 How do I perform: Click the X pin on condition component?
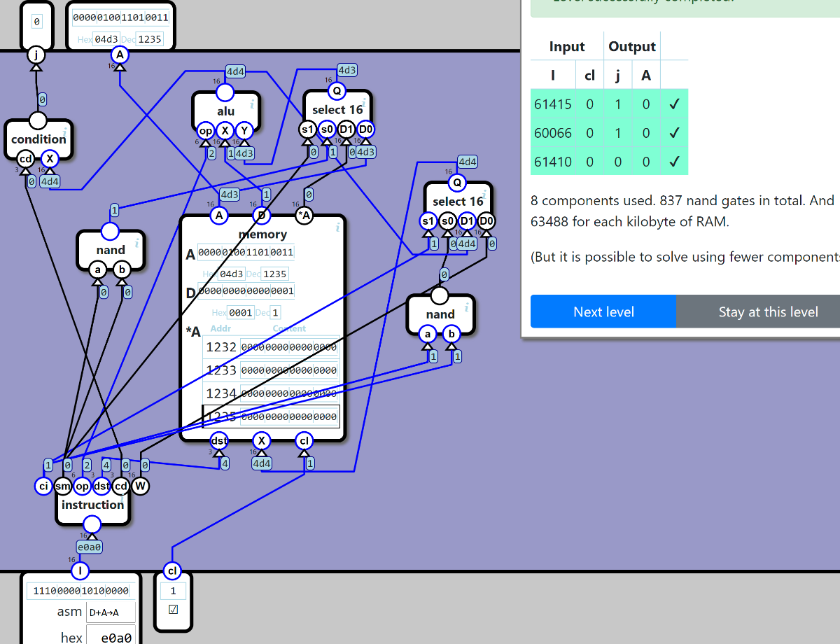[x=50, y=159]
